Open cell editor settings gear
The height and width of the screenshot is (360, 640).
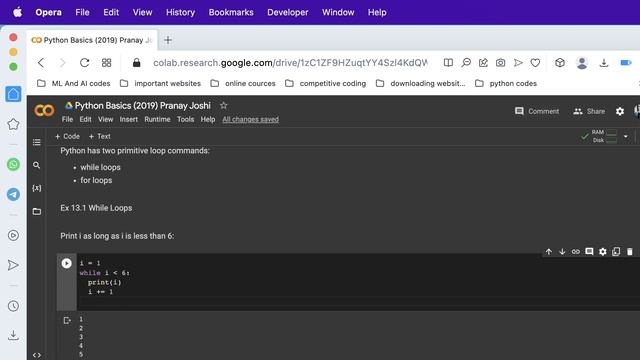602,251
